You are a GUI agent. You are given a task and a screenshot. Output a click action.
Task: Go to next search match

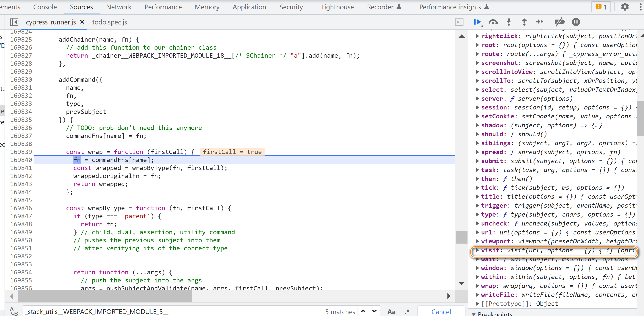374,311
